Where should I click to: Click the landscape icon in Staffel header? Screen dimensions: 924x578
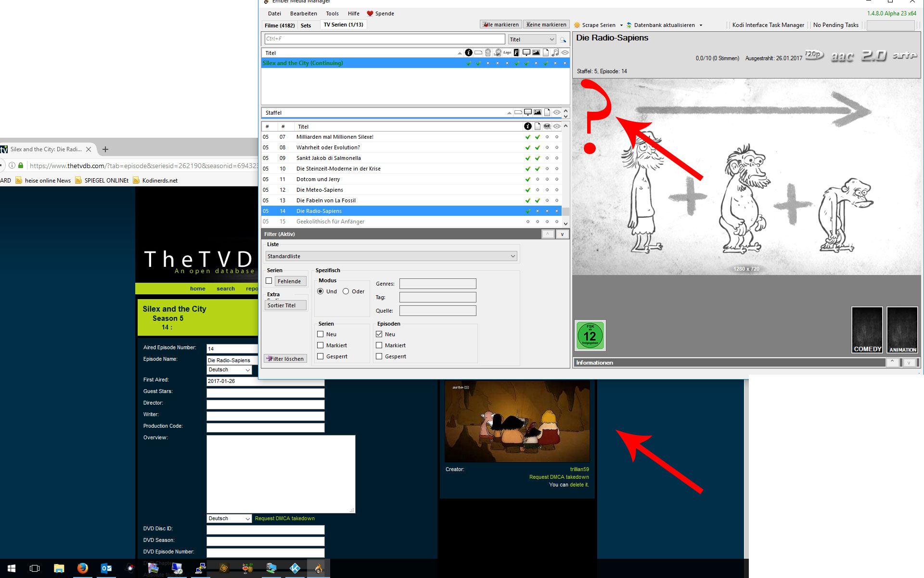(x=537, y=112)
